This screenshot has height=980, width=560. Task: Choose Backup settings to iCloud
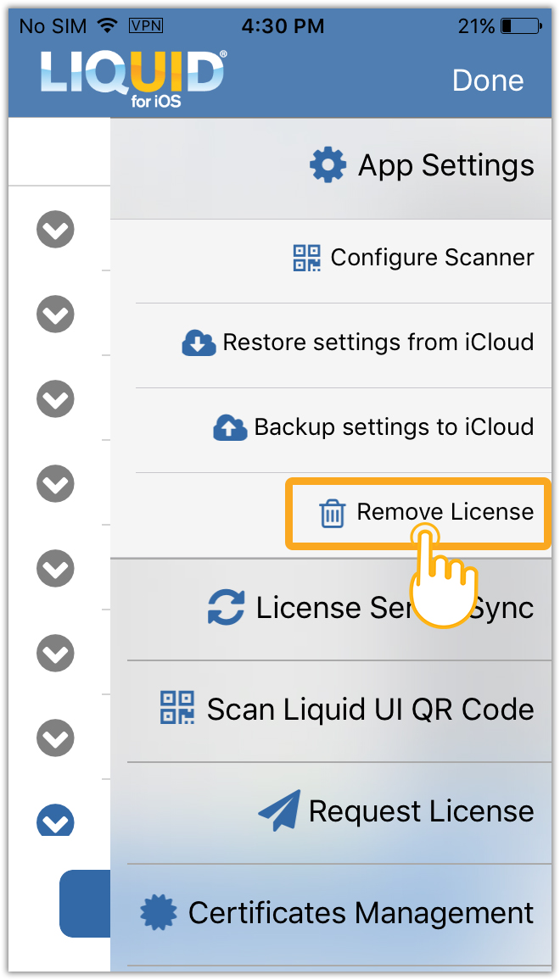[394, 427]
